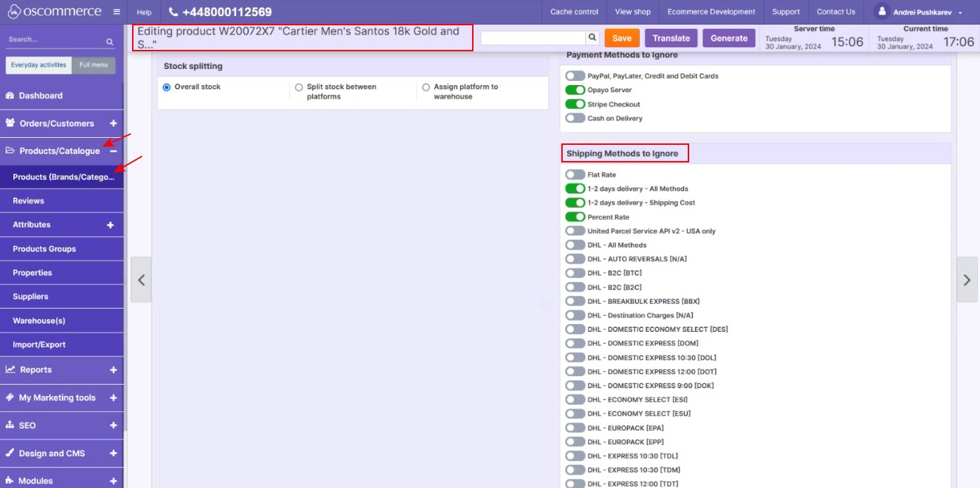The image size is (980, 488).
Task: Open the Warehouse(s) menu item
Action: point(62,321)
